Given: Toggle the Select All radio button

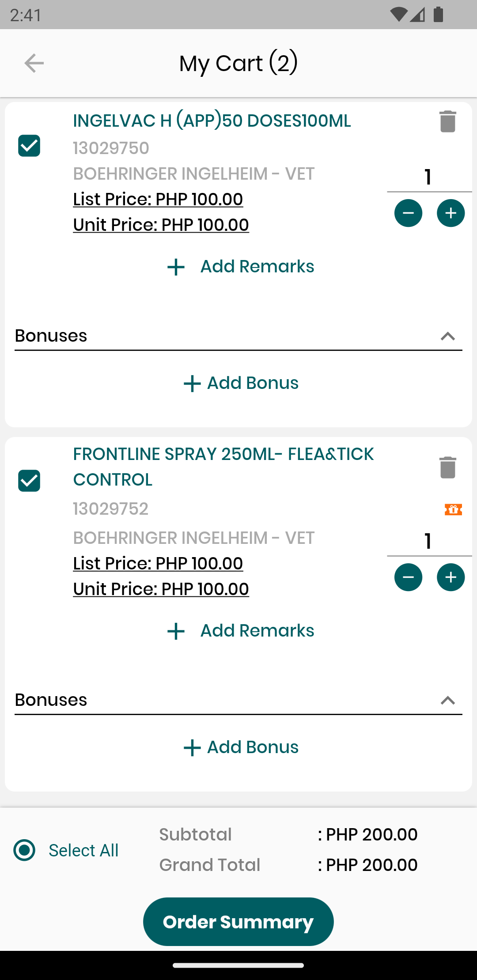Looking at the screenshot, I should 24,850.
